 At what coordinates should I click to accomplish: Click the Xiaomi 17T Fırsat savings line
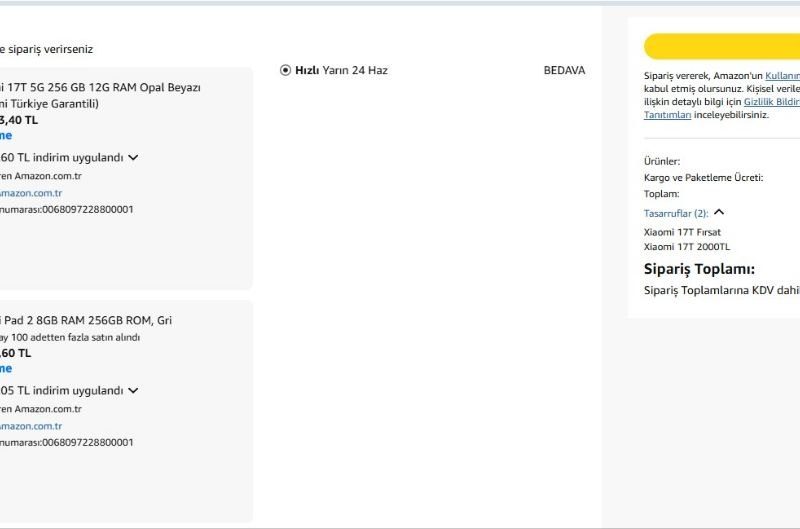(682, 232)
